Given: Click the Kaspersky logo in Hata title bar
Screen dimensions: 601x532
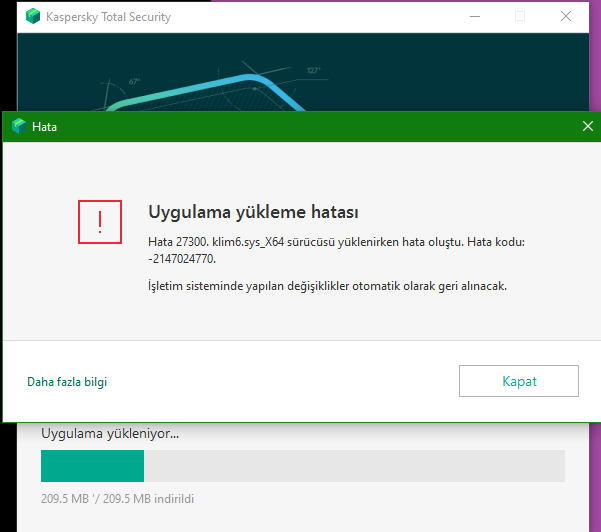Looking at the screenshot, I should [19, 126].
